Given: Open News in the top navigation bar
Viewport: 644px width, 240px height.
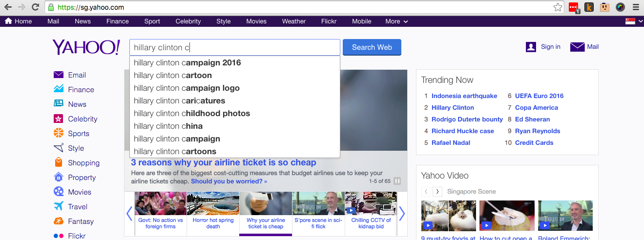Looking at the screenshot, I should (83, 21).
